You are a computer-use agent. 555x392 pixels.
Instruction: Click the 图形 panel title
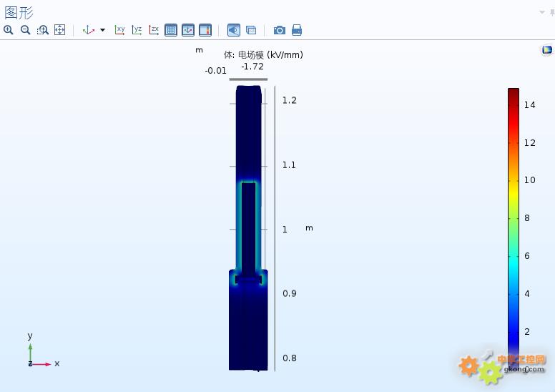tap(19, 12)
